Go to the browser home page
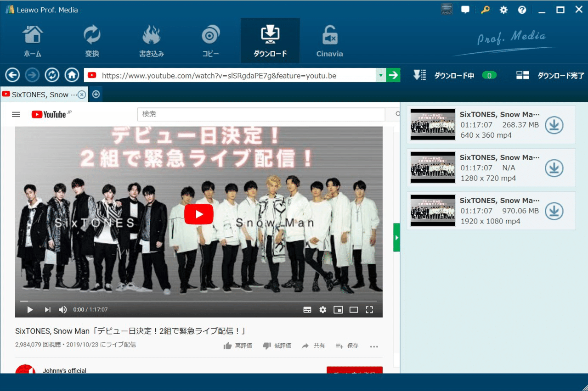 coord(71,75)
